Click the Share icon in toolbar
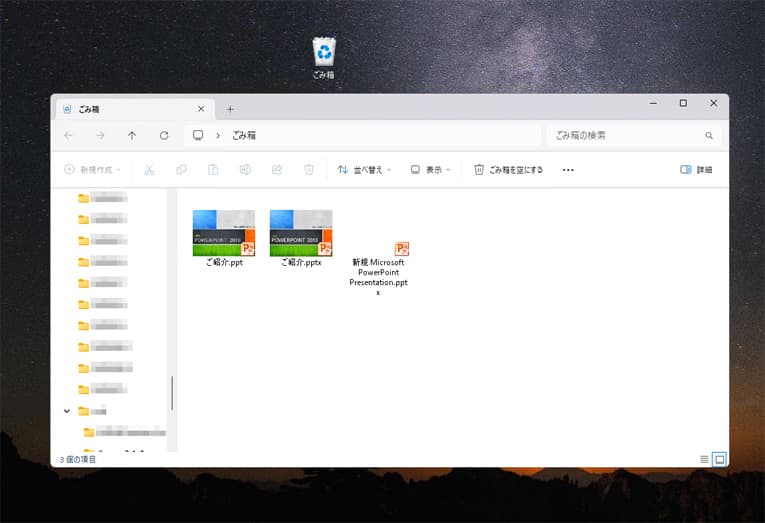Image resolution: width=765 pixels, height=523 pixels. pyautogui.click(x=277, y=170)
